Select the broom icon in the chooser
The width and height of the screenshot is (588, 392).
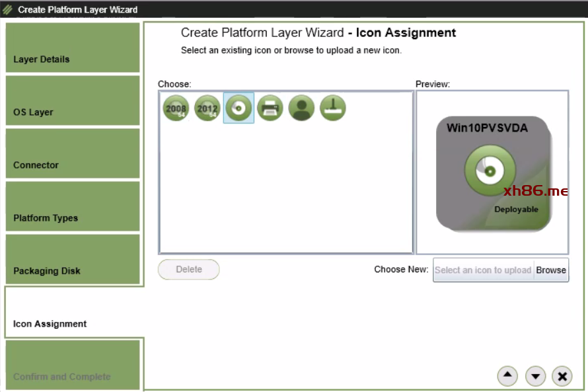(x=333, y=108)
